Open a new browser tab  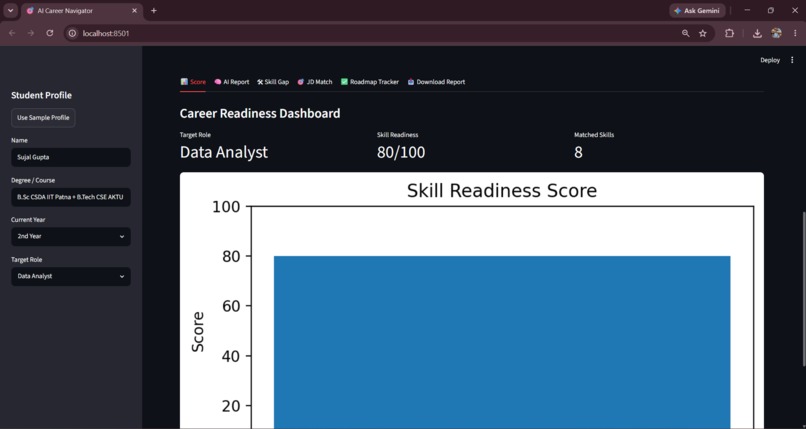pyautogui.click(x=154, y=11)
